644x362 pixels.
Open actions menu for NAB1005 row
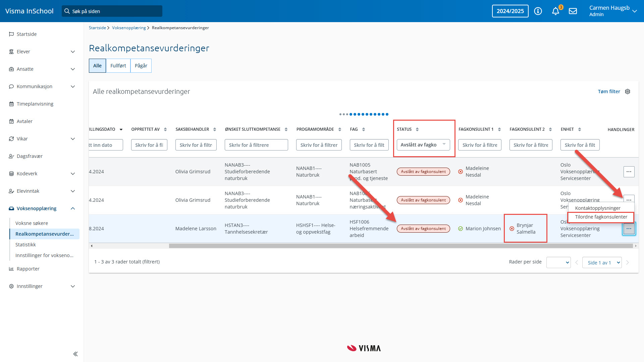pos(629,172)
